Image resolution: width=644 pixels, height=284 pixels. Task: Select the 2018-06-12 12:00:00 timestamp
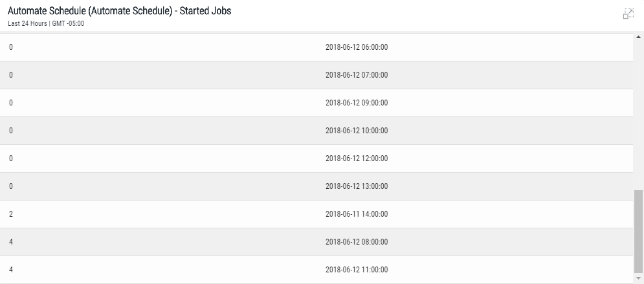(356, 158)
